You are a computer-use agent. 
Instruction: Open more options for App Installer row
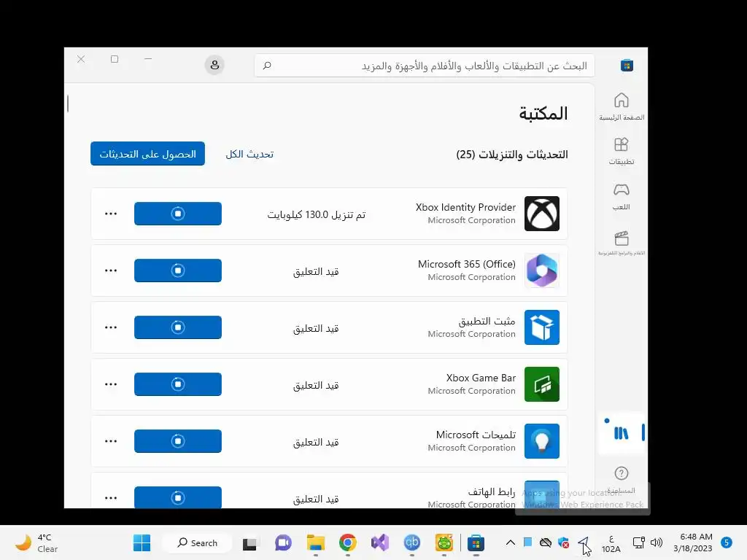111,327
